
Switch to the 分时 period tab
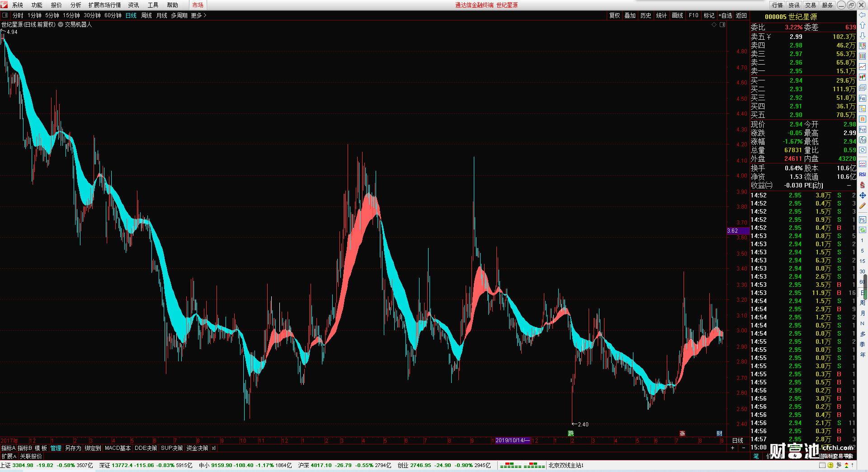coord(18,15)
